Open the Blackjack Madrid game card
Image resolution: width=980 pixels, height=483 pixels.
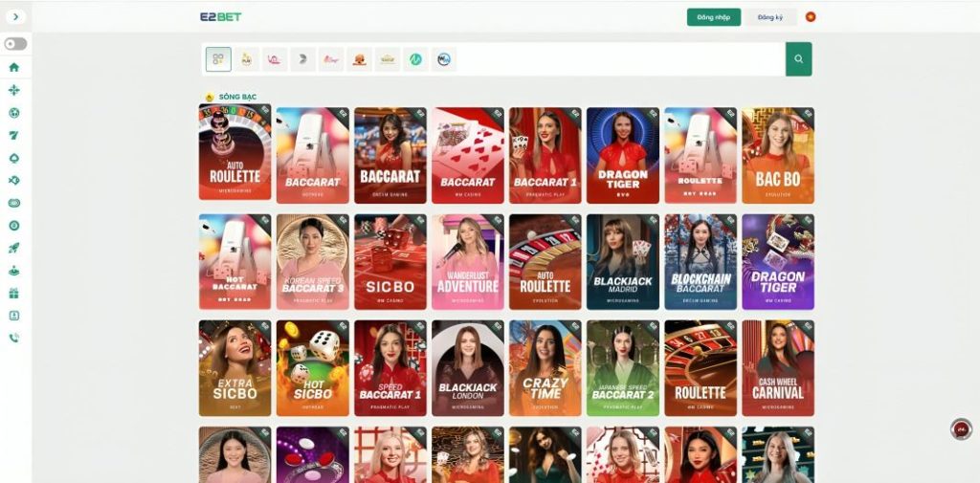coord(622,262)
